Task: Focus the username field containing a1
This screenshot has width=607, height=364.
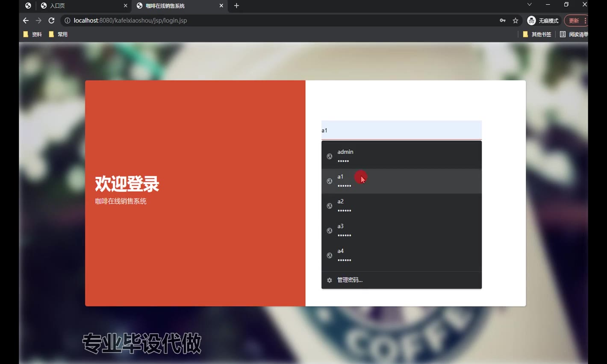Action: (401, 130)
